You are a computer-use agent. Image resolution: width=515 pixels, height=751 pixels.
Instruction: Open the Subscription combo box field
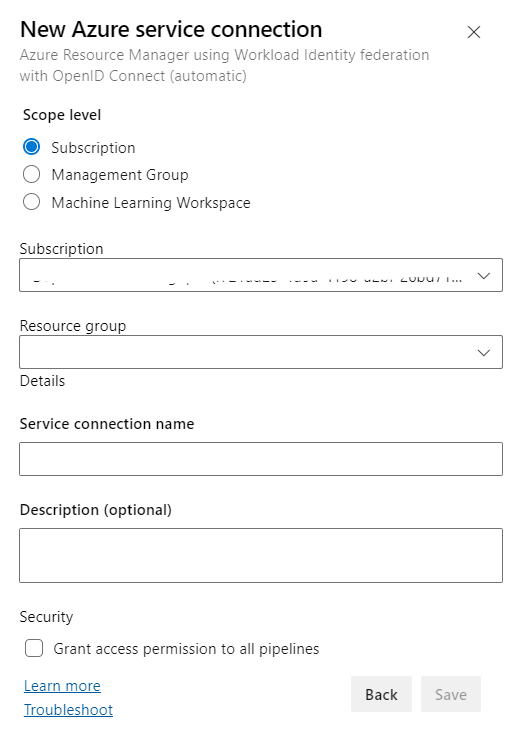click(x=261, y=275)
